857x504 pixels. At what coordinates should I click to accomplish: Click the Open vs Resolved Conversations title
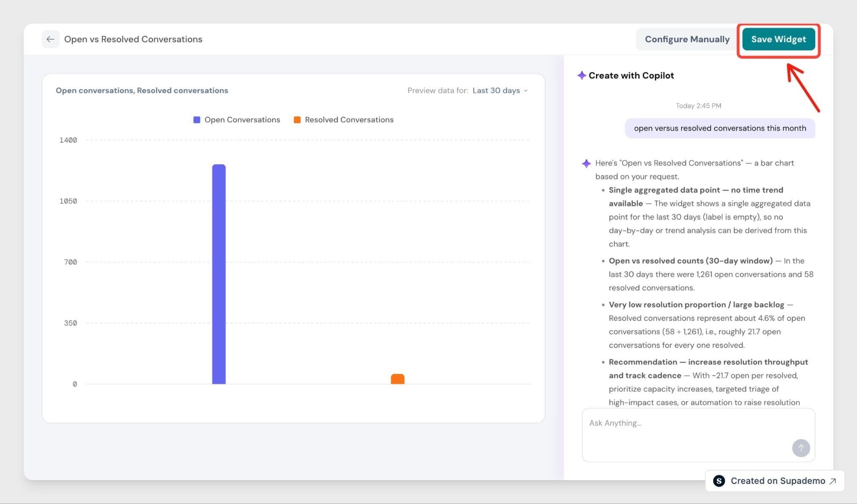click(x=133, y=39)
